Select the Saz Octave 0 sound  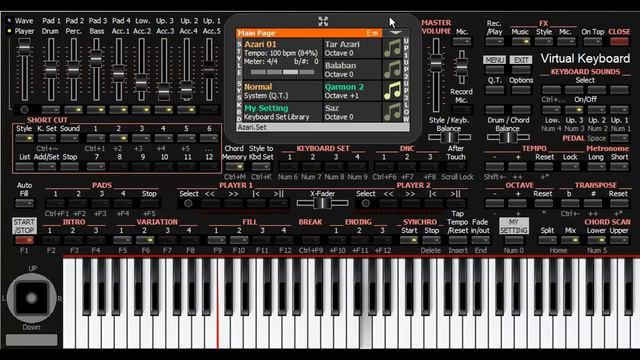(352, 112)
